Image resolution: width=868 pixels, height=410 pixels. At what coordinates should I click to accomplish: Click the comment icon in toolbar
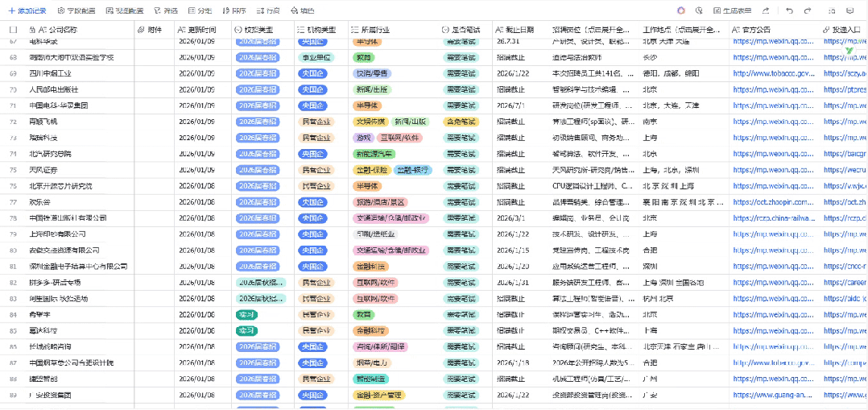(x=850, y=10)
